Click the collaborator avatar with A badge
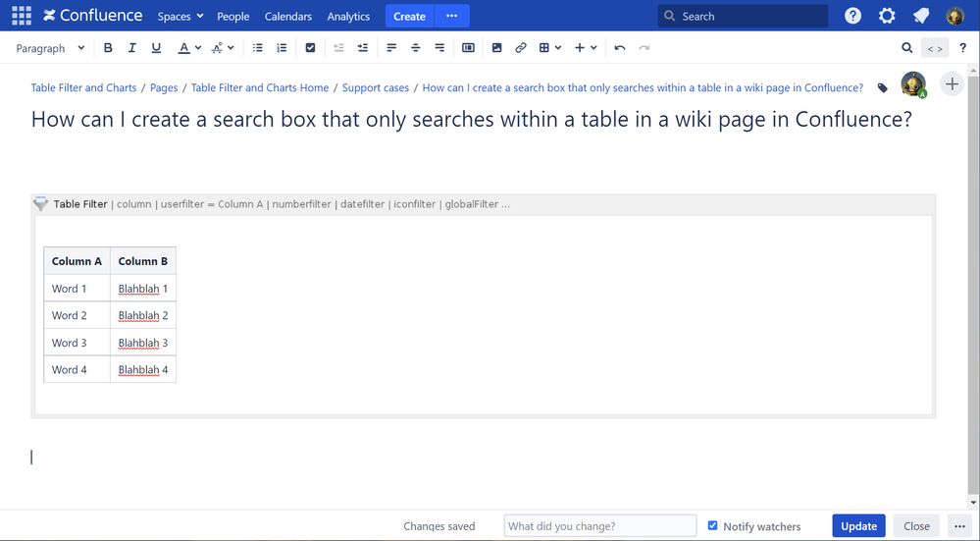 [x=913, y=84]
